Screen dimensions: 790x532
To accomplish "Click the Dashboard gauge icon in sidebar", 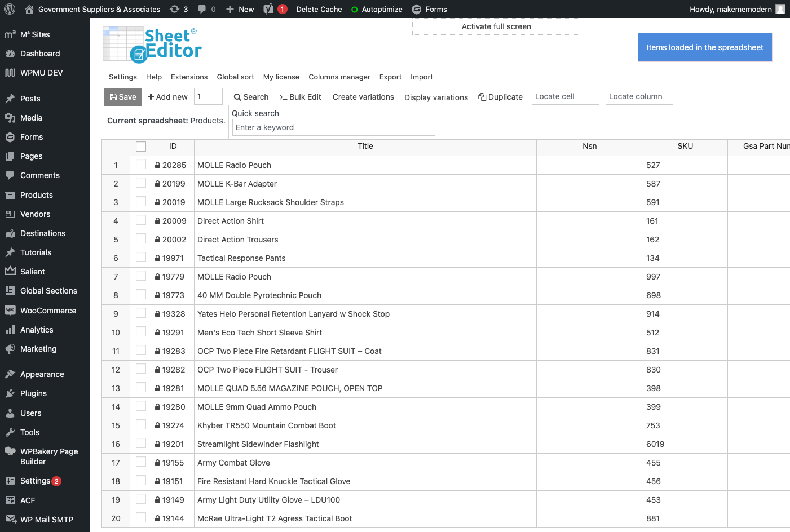I will (10, 54).
